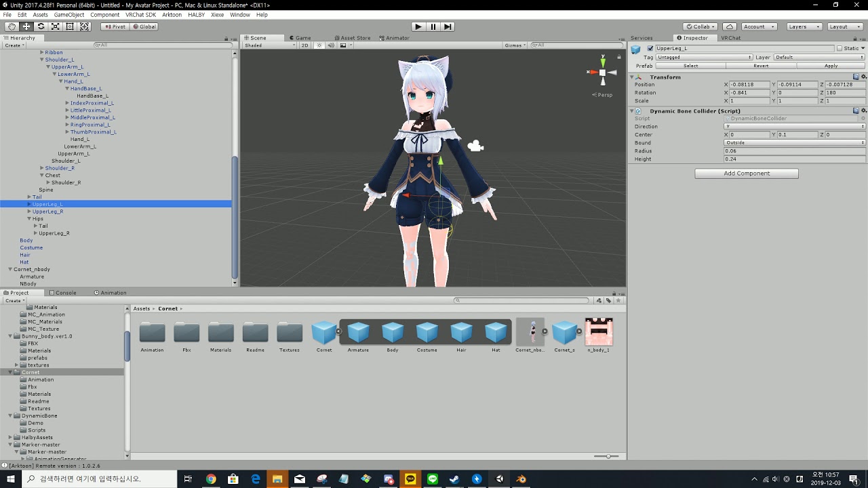Viewport: 868px width, 488px height.
Task: Toggle the Inspector panel lock
Action: [856, 38]
